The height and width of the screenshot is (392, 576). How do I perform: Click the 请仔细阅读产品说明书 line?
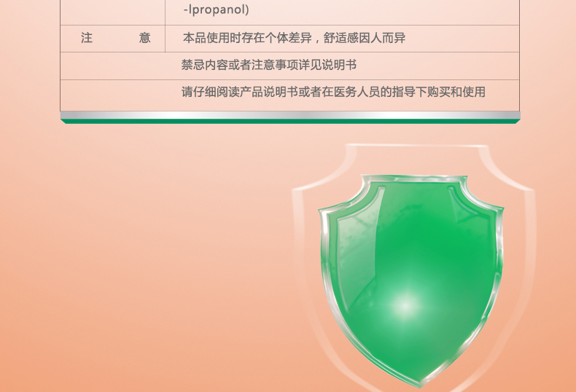tap(333, 92)
